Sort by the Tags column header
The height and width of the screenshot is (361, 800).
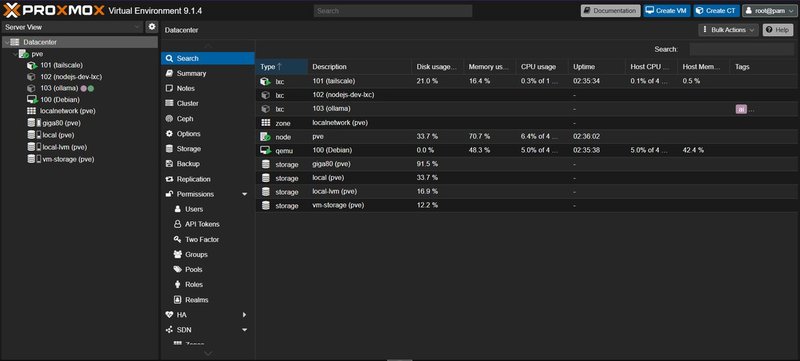pyautogui.click(x=764, y=67)
